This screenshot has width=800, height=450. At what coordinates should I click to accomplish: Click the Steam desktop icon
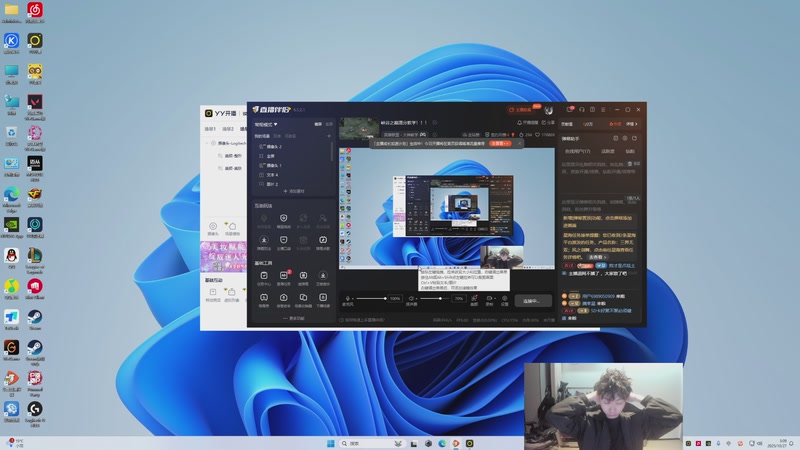[x=35, y=320]
